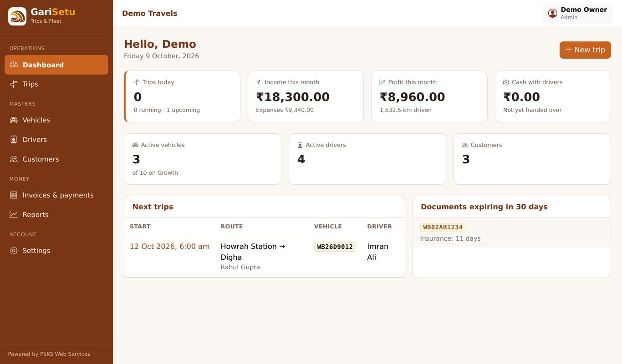Click the Customers people icon in sidebar
The width and height of the screenshot is (622, 364).
(14, 159)
